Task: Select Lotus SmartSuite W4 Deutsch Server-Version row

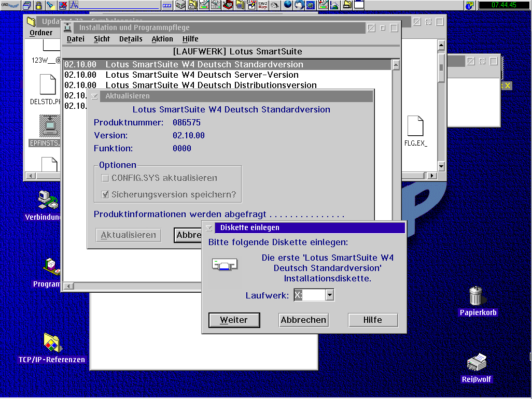Action: pyautogui.click(x=227, y=75)
